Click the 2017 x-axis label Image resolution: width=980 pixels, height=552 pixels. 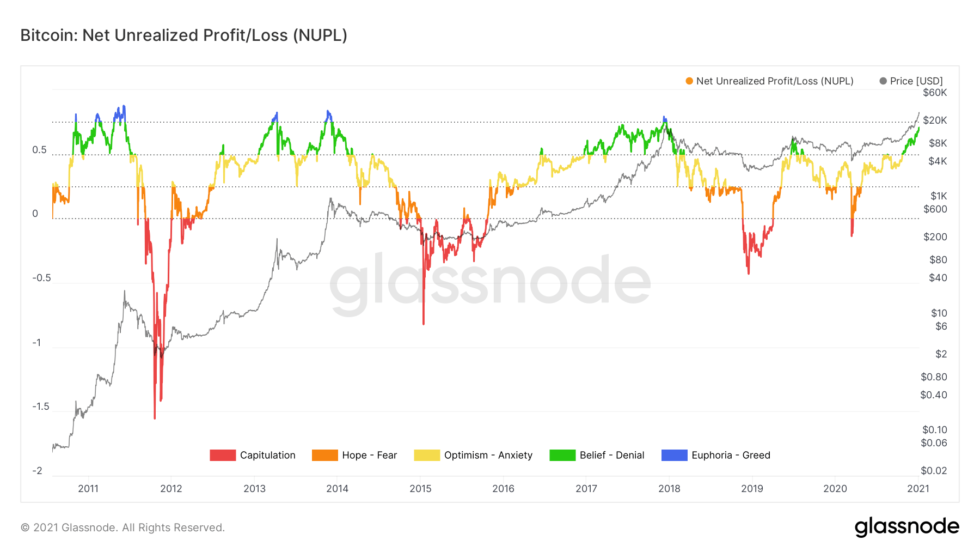point(586,488)
